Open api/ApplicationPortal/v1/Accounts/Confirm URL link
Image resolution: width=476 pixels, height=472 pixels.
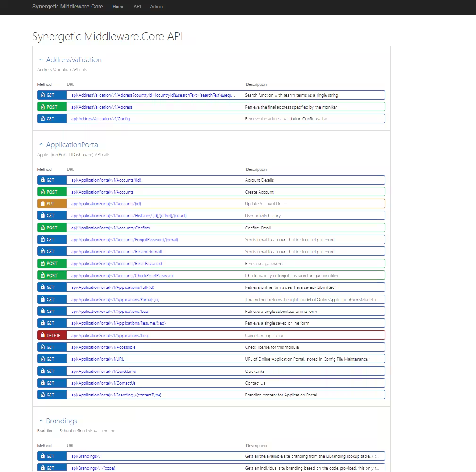110,228
